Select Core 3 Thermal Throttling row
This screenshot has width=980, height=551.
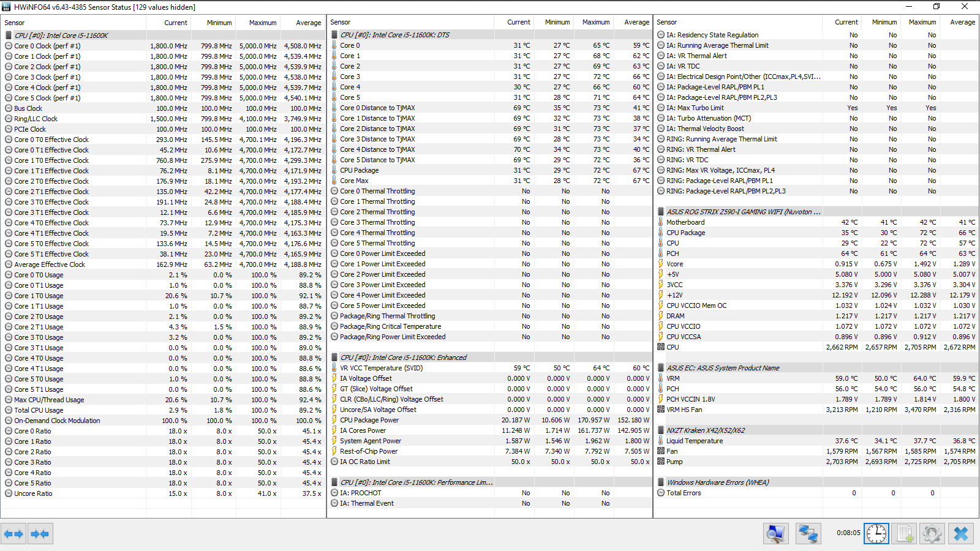(489, 222)
